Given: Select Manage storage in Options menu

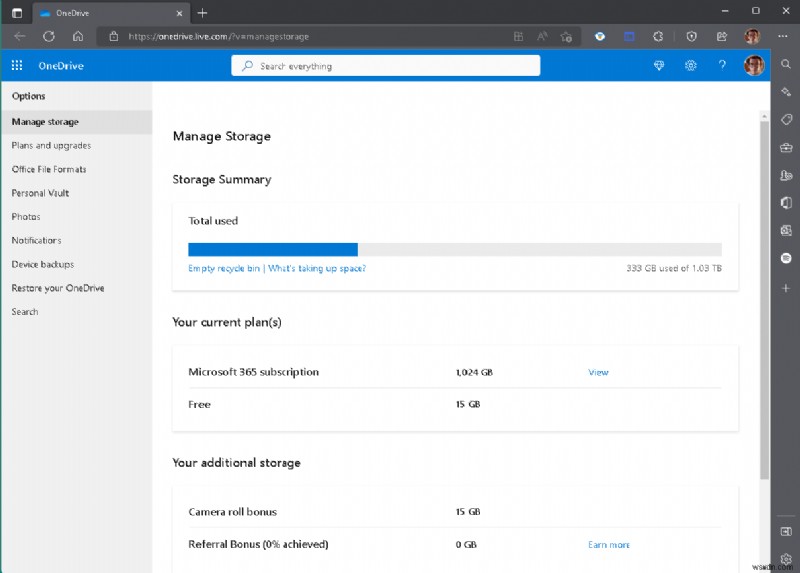Looking at the screenshot, I should (x=77, y=122).
